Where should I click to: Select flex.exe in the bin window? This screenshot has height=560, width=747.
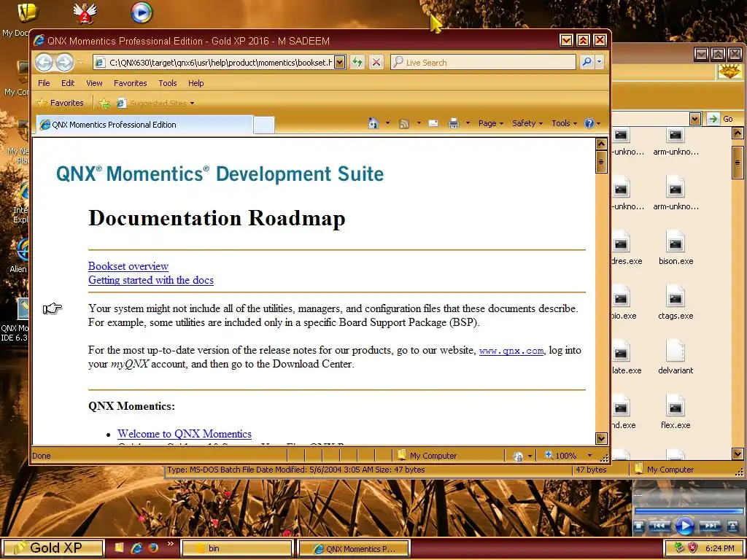point(676,413)
